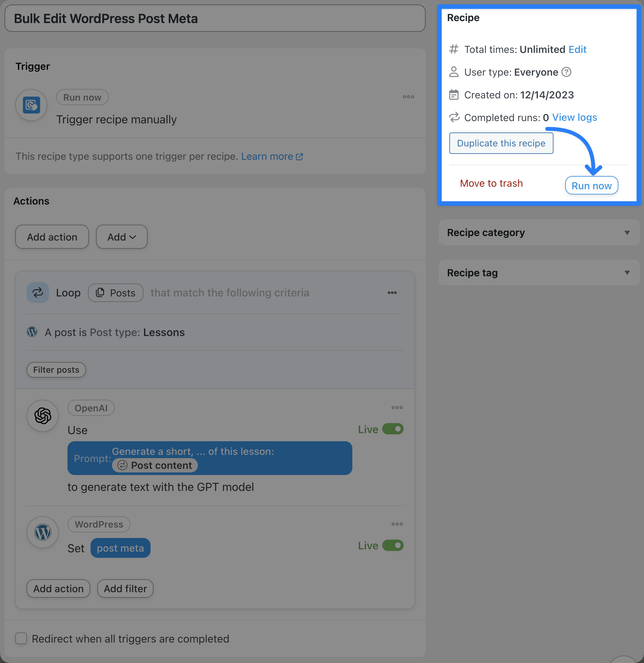
Task: Click Run now in Recipe panel
Action: 591,185
